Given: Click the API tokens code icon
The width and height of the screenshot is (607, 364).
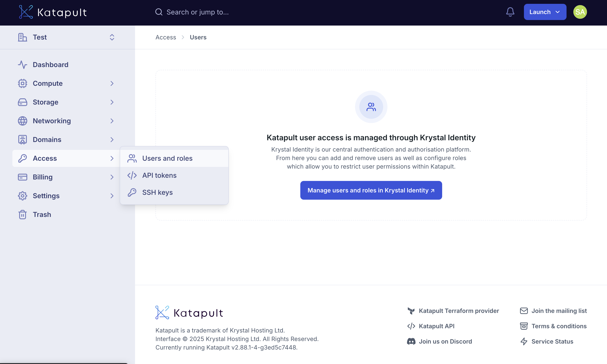Looking at the screenshot, I should 132,175.
